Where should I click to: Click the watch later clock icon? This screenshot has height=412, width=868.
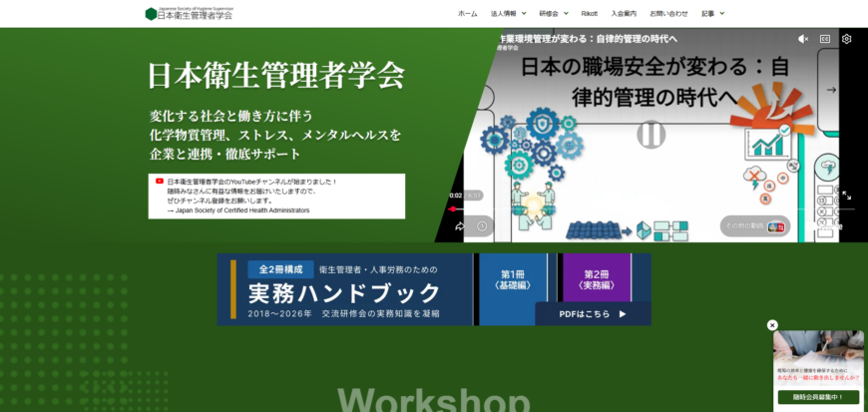tap(482, 225)
